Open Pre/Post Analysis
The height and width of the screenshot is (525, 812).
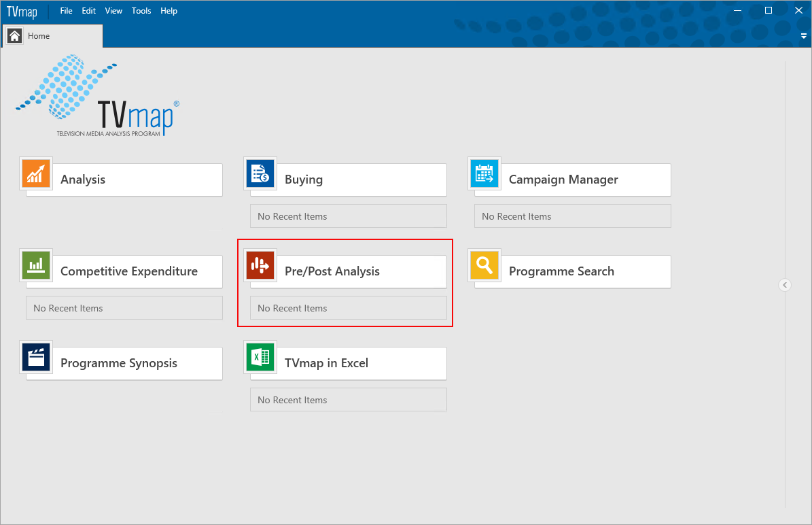click(349, 271)
